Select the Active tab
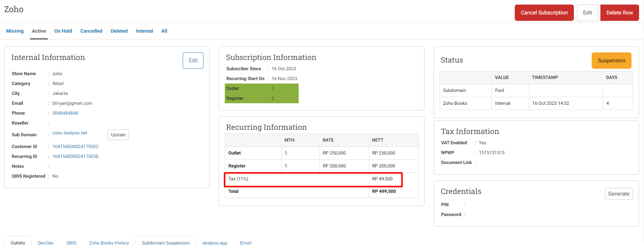This screenshot has height=246, width=644. tap(39, 31)
